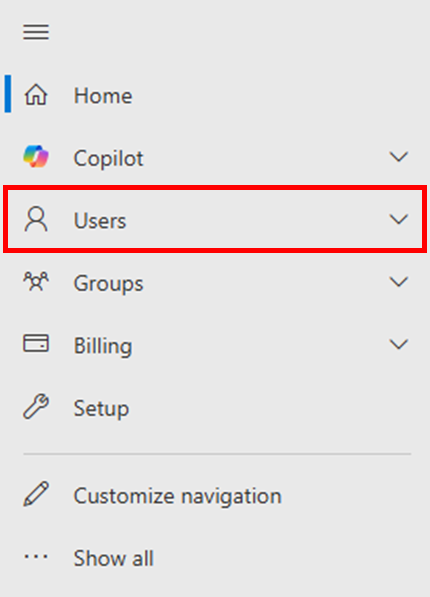Viewport: 430px width, 597px height.
Task: Click the Customize navigation pencil icon
Action: click(x=36, y=494)
